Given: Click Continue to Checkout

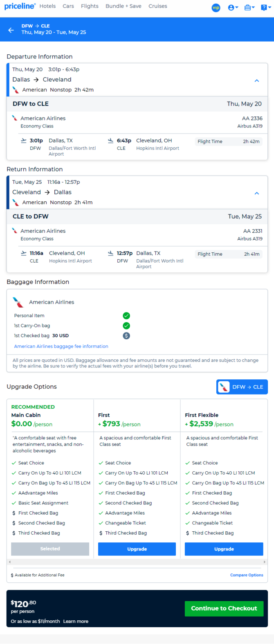Looking at the screenshot, I should coord(224,608).
